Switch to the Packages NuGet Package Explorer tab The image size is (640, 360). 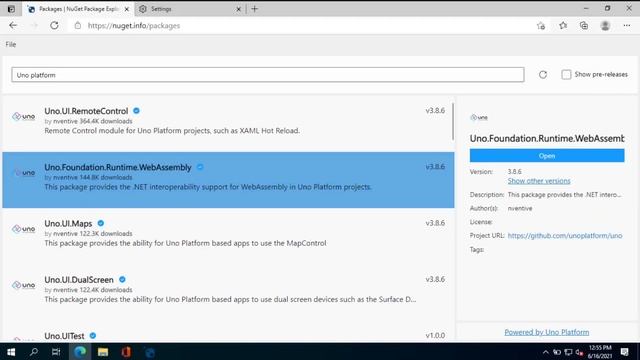(77, 9)
